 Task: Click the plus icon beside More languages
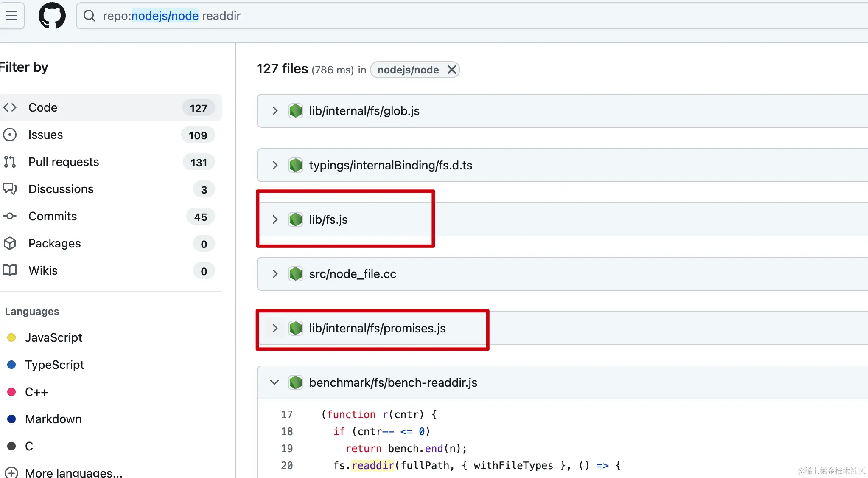[x=11, y=472]
